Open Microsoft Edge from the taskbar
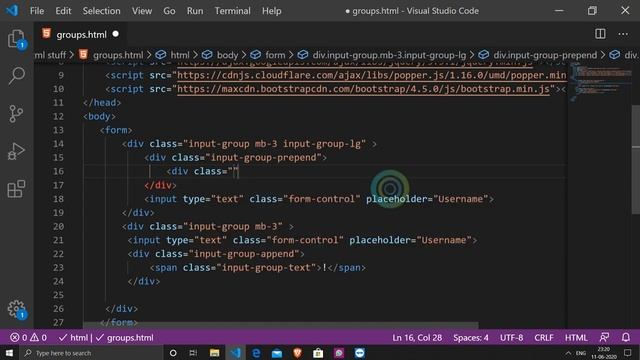The height and width of the screenshot is (360, 640). coord(256,353)
